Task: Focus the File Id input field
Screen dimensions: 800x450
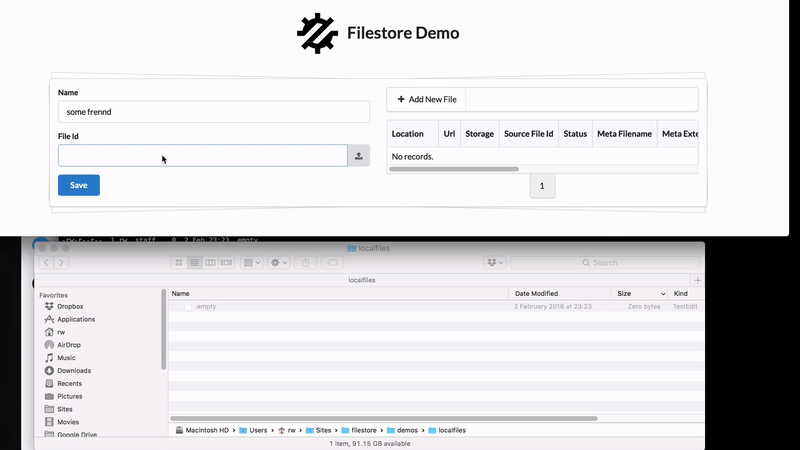Action: 203,156
